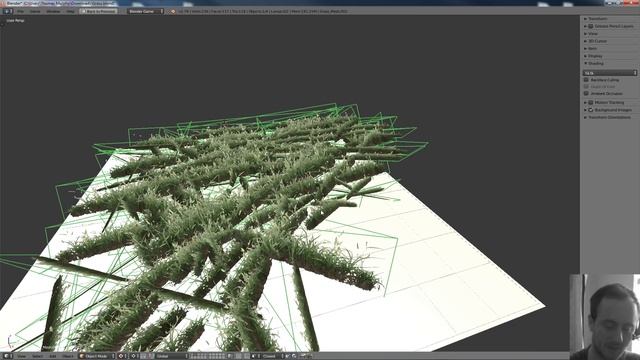Expand the Item panel

592,49
